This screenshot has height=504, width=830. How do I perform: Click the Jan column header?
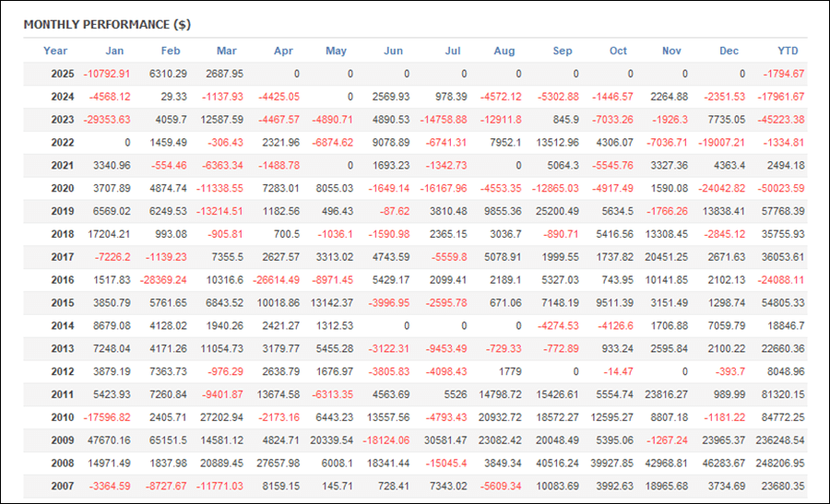pos(114,51)
